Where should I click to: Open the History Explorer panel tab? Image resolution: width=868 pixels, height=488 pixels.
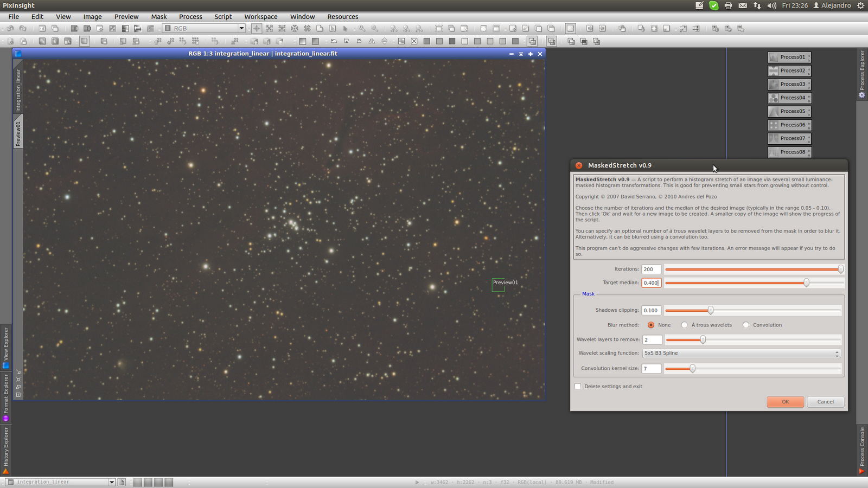(6, 450)
